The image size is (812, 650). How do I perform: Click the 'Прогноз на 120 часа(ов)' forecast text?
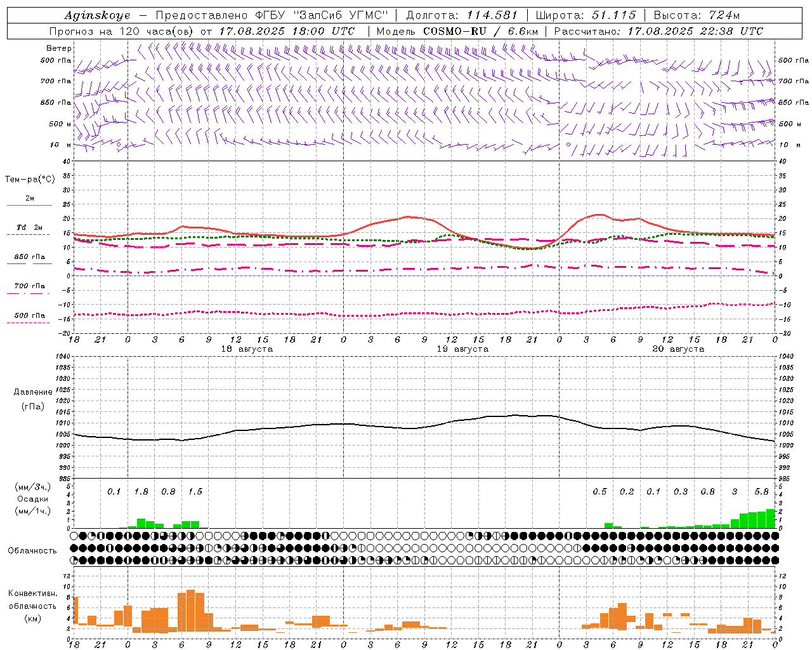pos(122,31)
